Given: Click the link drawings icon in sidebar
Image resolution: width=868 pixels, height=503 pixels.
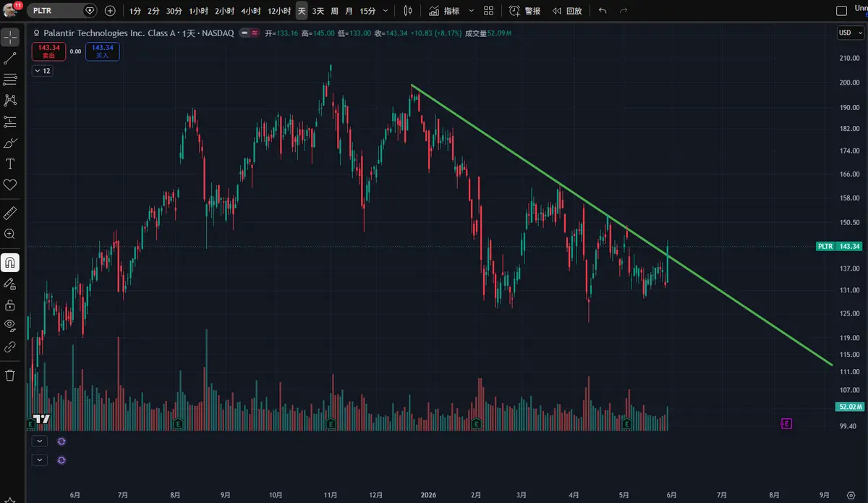Looking at the screenshot, I should click(x=10, y=347).
